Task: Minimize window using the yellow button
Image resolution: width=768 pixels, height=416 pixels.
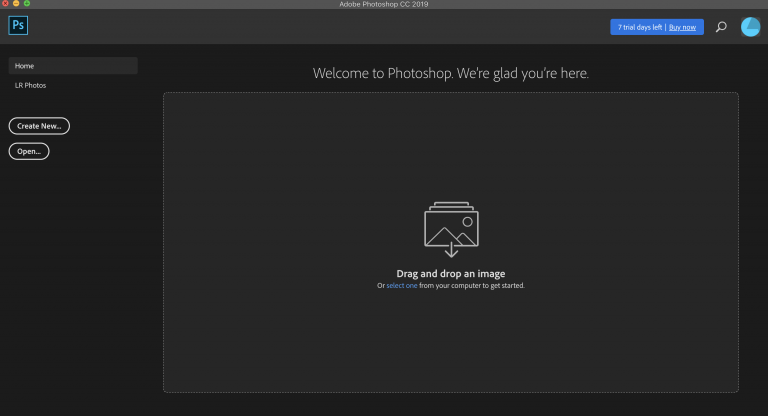Action: pyautogui.click(x=16, y=3)
